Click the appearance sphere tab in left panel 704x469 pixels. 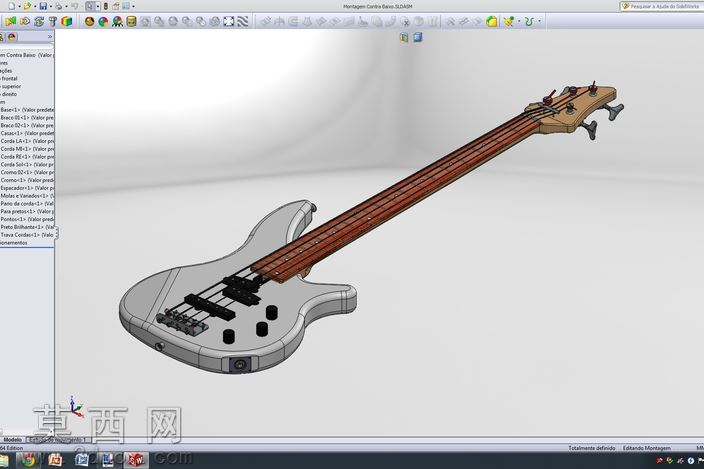(x=12, y=37)
